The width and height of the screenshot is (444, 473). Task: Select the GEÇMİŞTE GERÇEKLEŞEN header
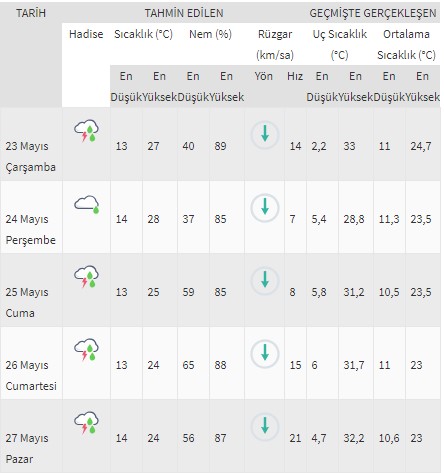coord(373,13)
